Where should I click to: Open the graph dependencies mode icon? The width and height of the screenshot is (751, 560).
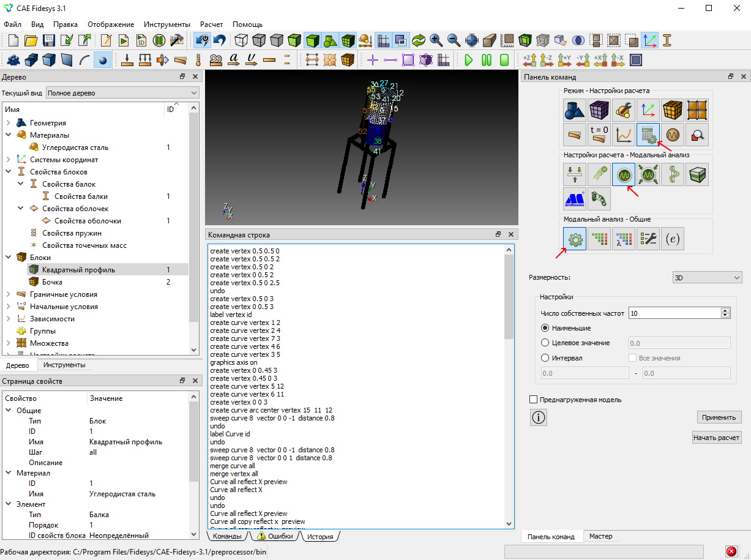pos(624,135)
